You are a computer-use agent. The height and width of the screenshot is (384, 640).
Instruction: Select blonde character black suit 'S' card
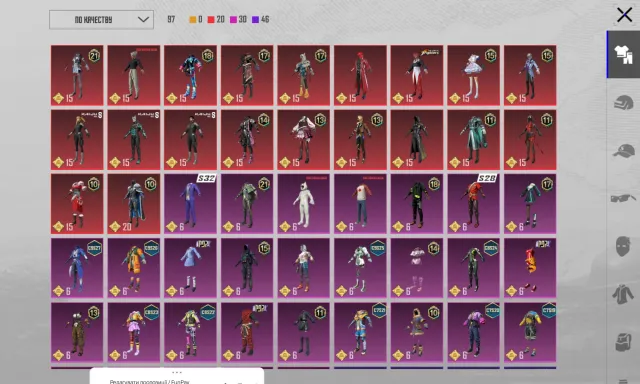77,140
